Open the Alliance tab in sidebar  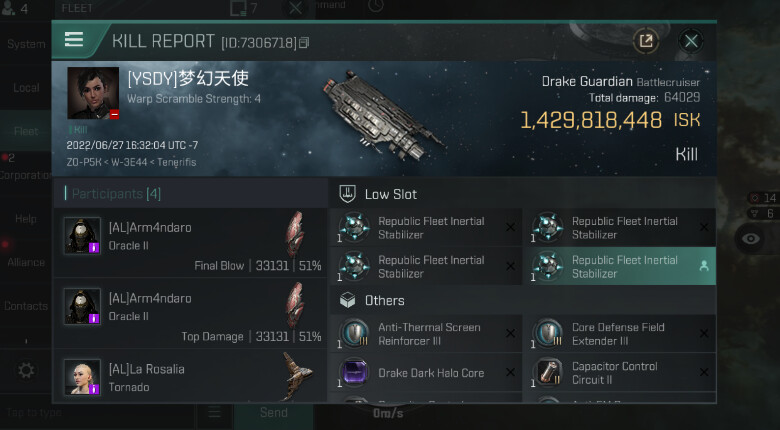click(x=26, y=262)
